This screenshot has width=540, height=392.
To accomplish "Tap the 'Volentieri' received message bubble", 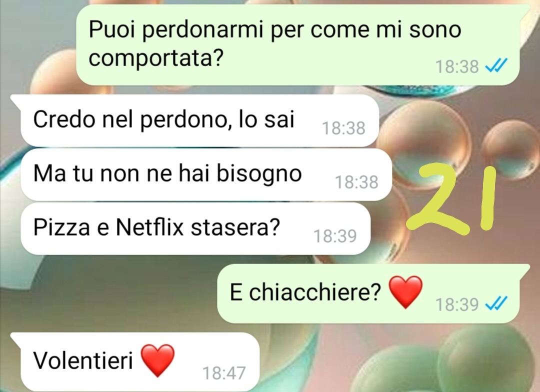I will coord(135,361).
